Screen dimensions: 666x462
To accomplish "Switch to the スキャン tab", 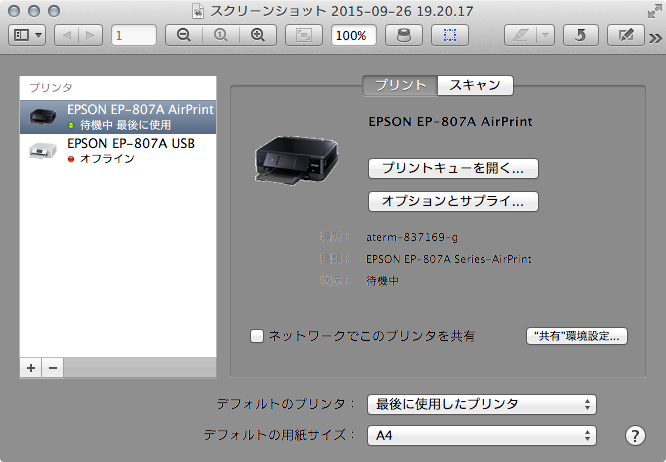I will pos(475,85).
